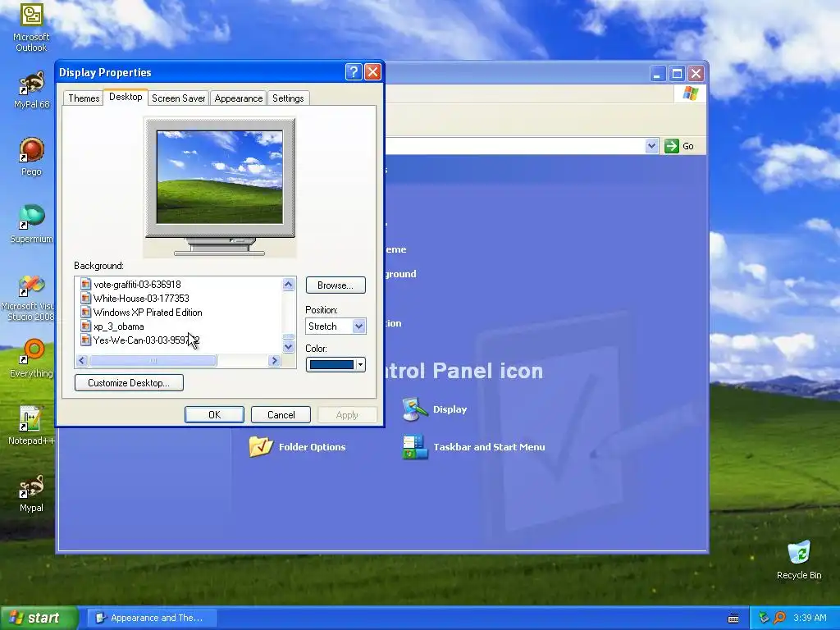Click the Everything magnifier tray icon

(x=780, y=618)
